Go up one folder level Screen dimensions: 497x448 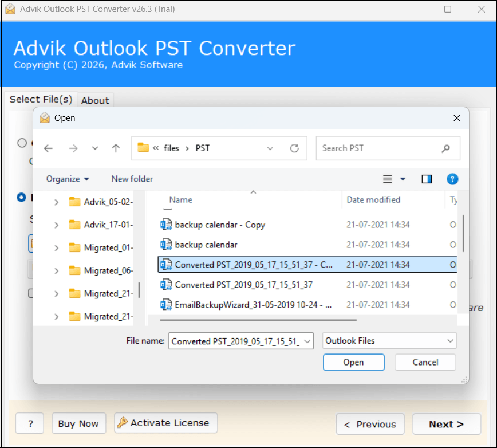(116, 148)
